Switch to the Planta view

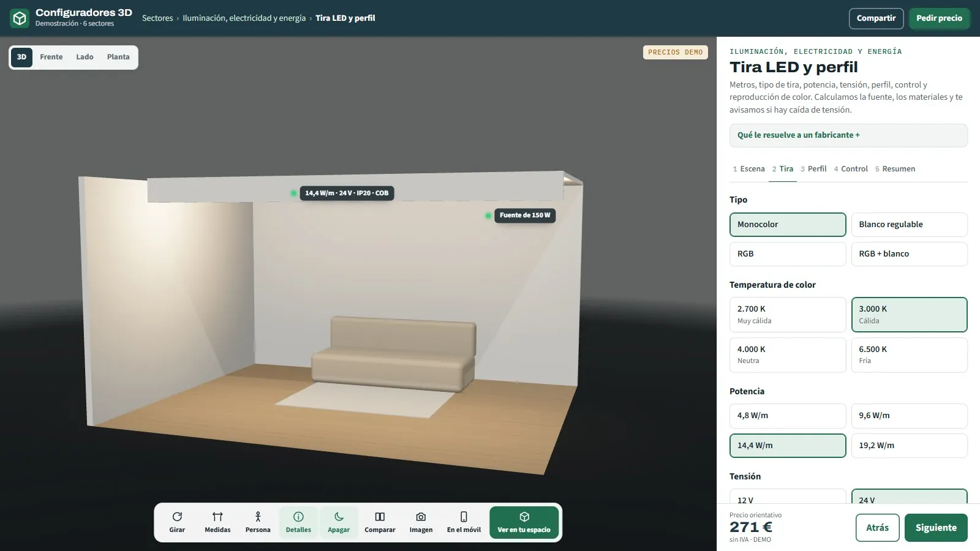point(118,58)
